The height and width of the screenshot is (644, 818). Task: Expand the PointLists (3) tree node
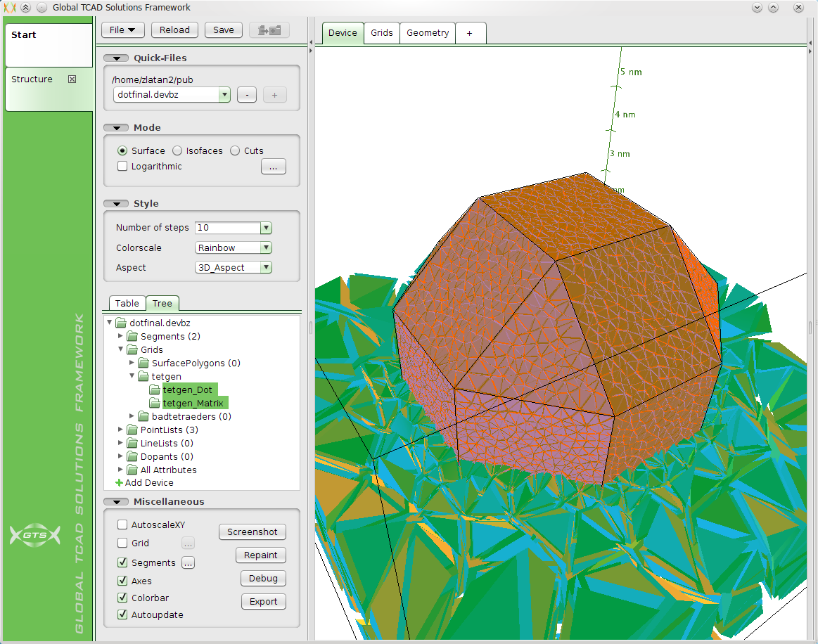[121, 430]
